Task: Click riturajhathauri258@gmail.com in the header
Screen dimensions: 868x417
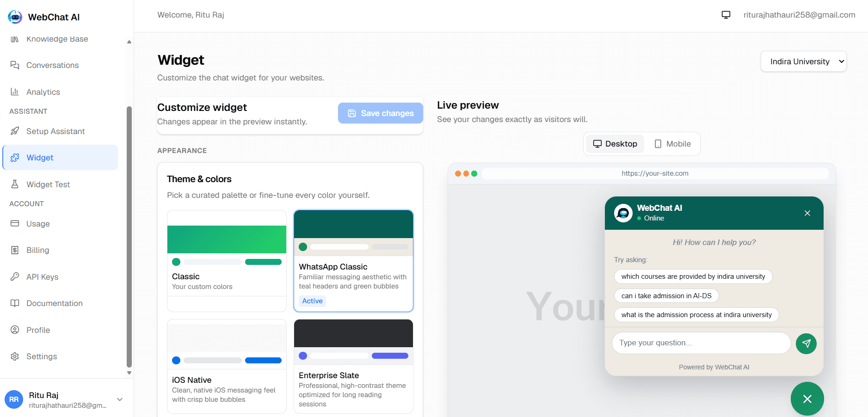Action: [799, 15]
